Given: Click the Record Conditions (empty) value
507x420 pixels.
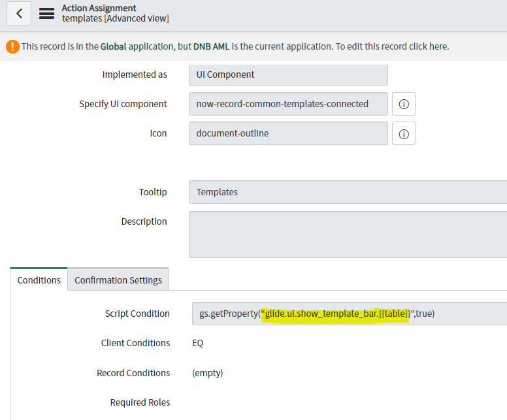Looking at the screenshot, I should tap(207, 373).
